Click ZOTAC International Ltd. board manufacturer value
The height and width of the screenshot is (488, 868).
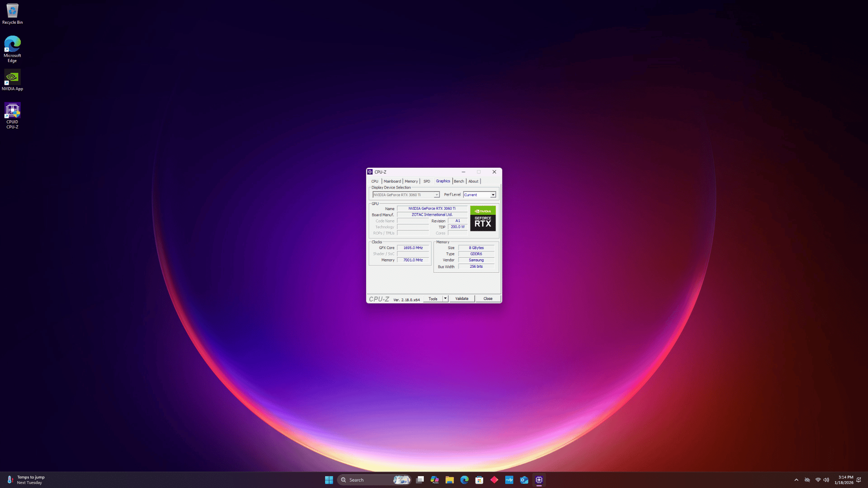click(432, 215)
